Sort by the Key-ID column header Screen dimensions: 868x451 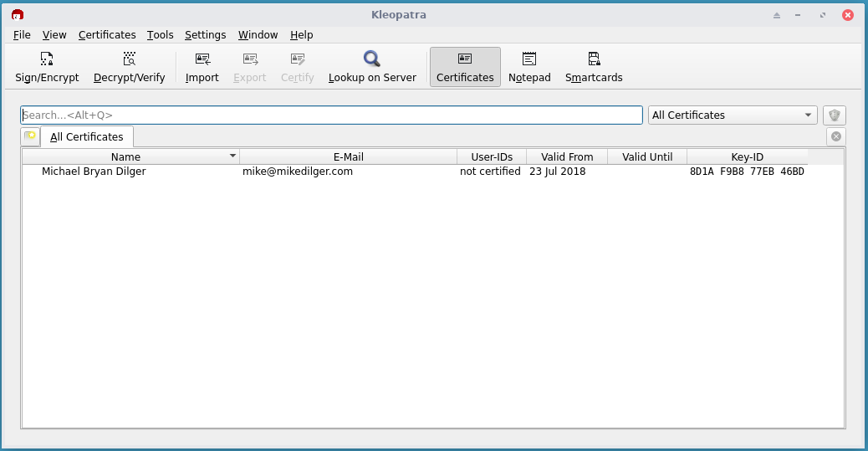click(x=747, y=156)
